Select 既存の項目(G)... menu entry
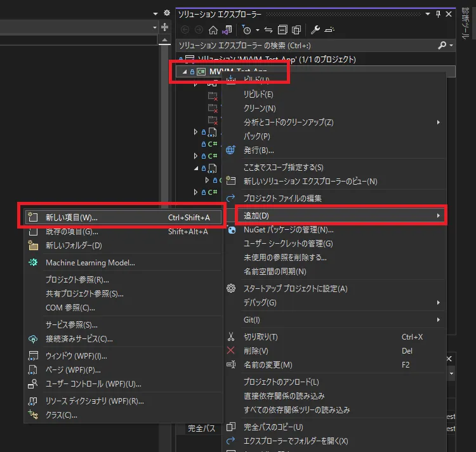The width and height of the screenshot is (476, 452). pyautogui.click(x=123, y=232)
